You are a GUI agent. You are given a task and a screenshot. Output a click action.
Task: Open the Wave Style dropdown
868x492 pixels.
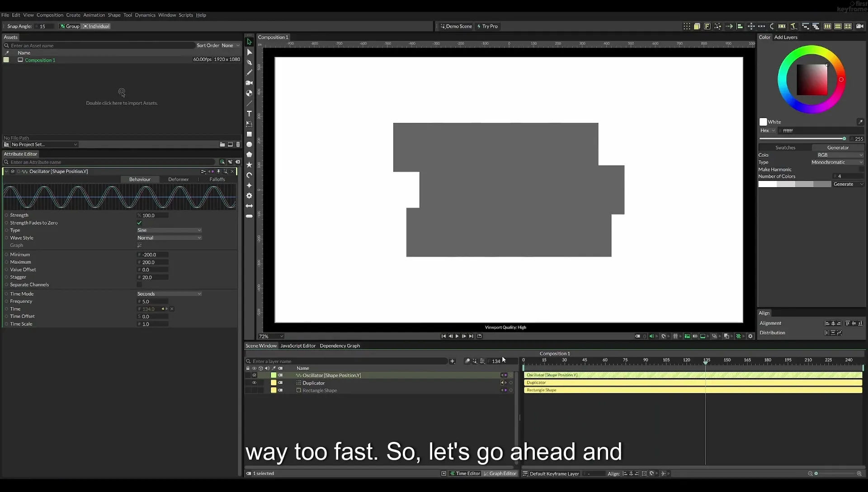(x=170, y=238)
